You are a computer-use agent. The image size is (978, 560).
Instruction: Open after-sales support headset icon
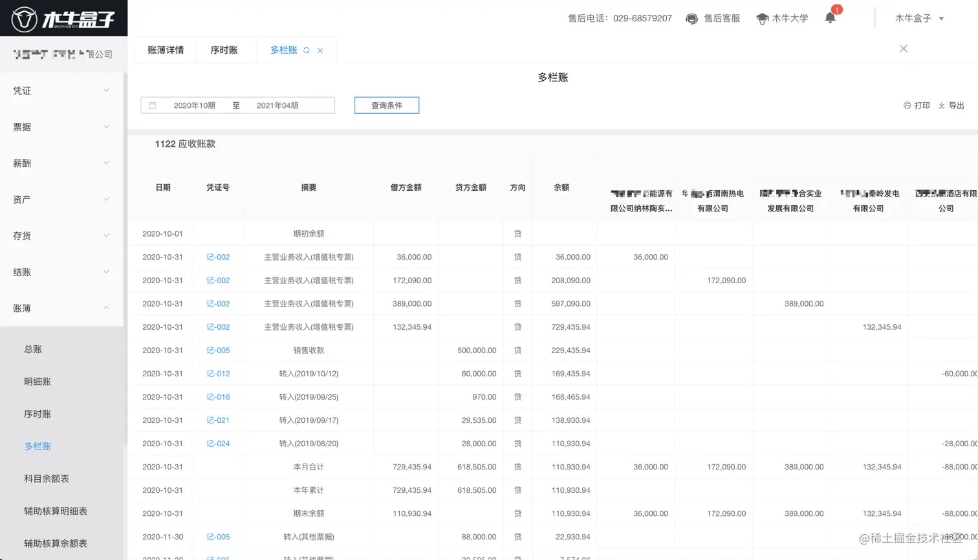691,19
